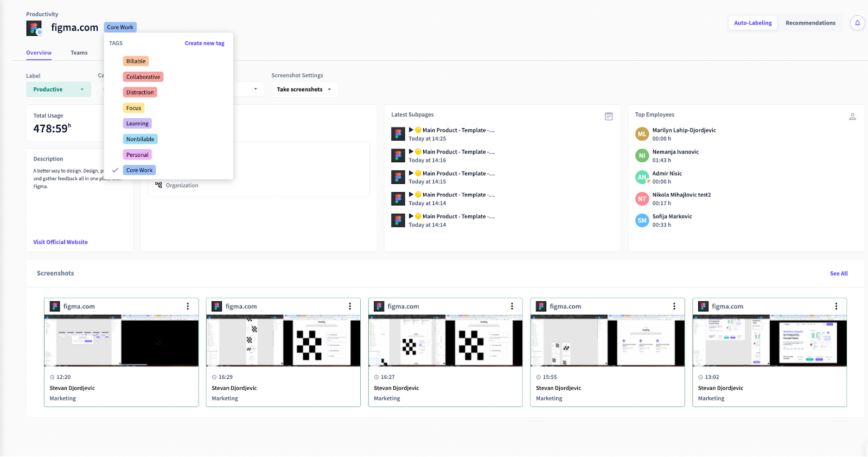Screen dimensions: 868x457
Task: Click the notification bell icon
Action: pos(857,23)
